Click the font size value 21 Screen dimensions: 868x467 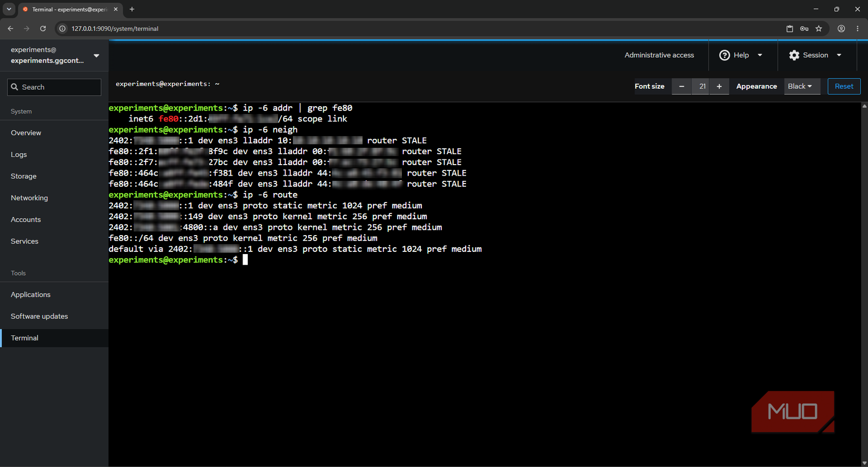(x=702, y=86)
